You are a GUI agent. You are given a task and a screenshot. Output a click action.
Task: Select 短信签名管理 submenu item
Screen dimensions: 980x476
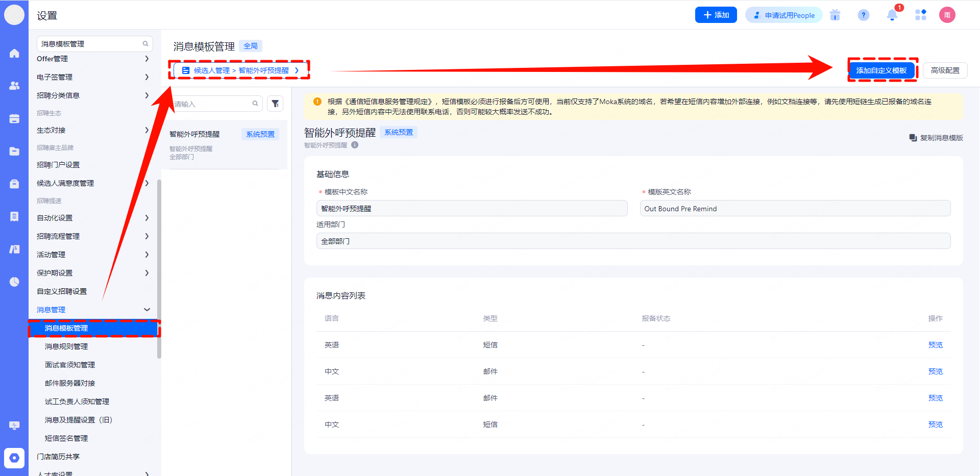pyautogui.click(x=66, y=438)
